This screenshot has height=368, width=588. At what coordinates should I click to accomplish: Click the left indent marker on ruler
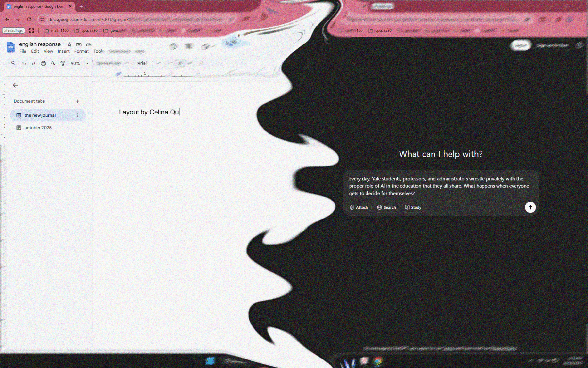click(119, 74)
